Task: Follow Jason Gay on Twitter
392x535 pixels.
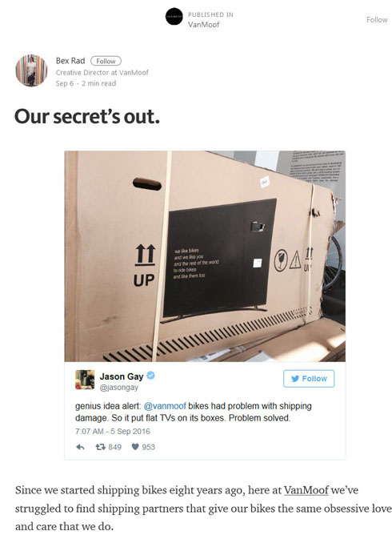Action: [309, 378]
